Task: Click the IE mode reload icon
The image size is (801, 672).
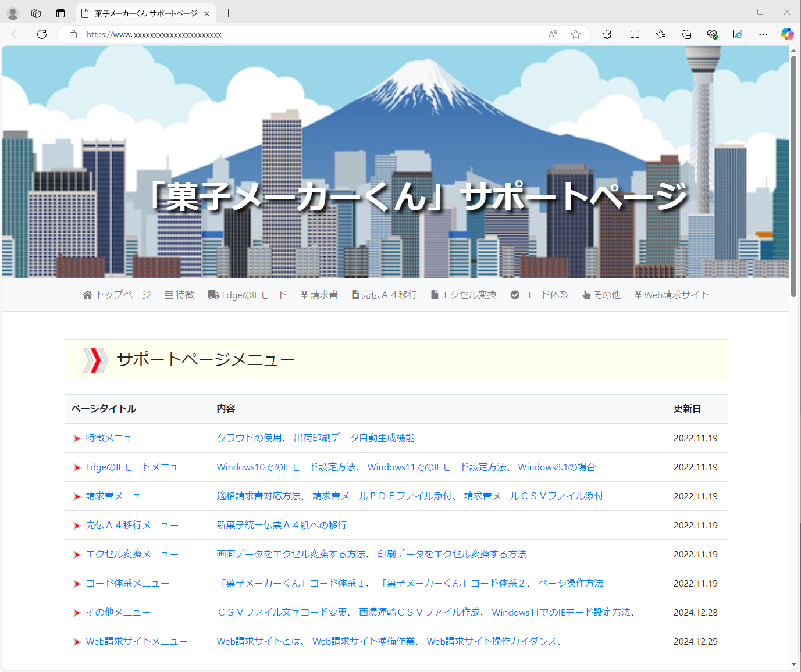Action: pyautogui.click(x=738, y=34)
